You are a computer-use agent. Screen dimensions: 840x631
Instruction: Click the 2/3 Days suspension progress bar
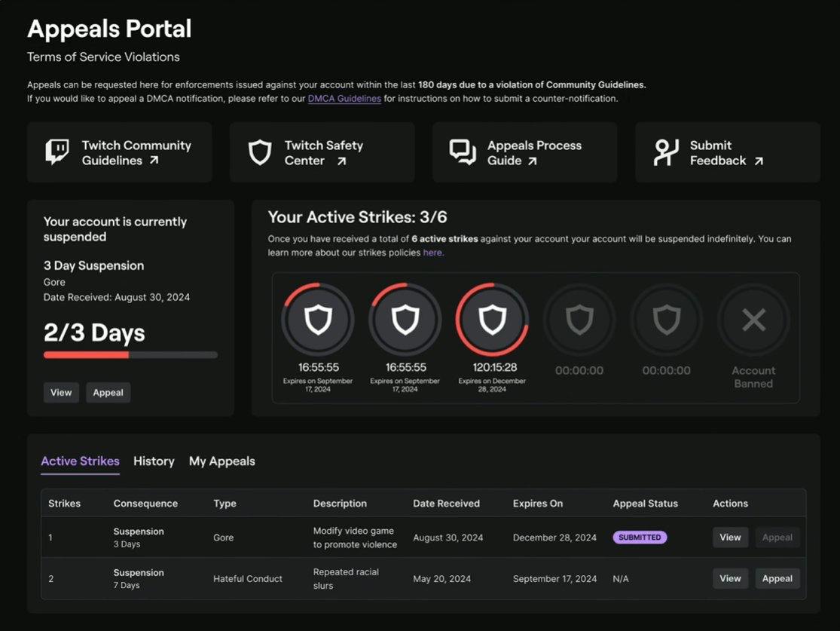(130, 355)
